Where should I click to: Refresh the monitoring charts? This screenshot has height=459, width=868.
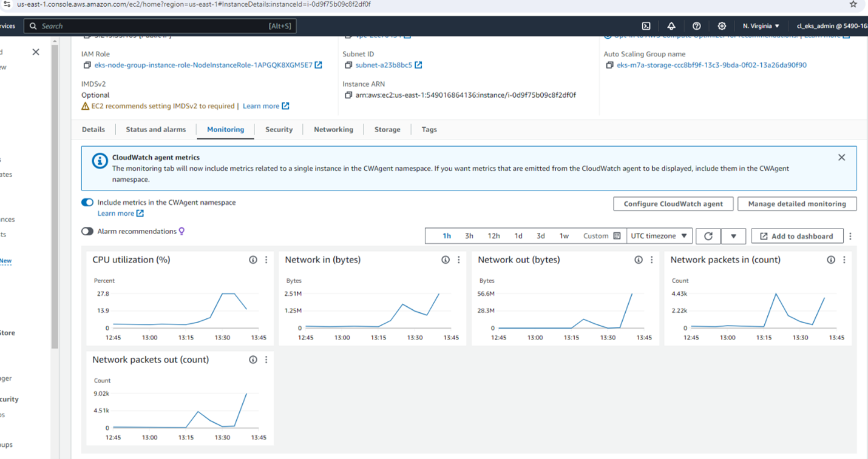coord(708,236)
